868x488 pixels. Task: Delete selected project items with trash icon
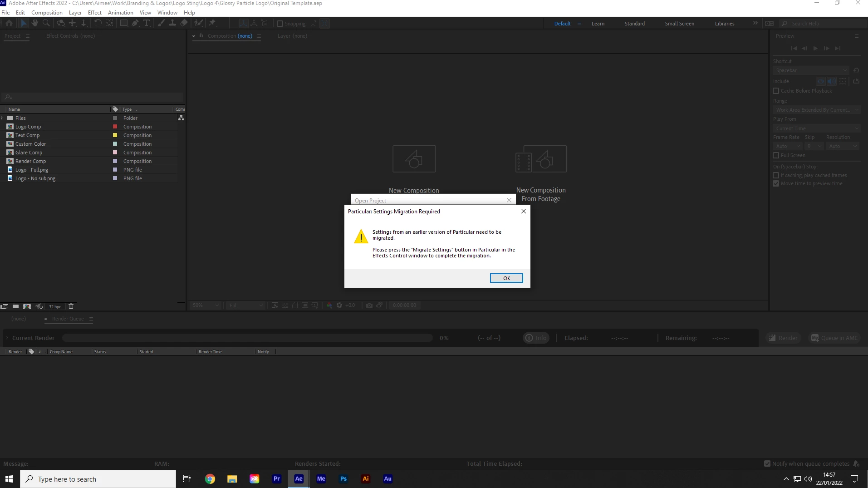(71, 306)
